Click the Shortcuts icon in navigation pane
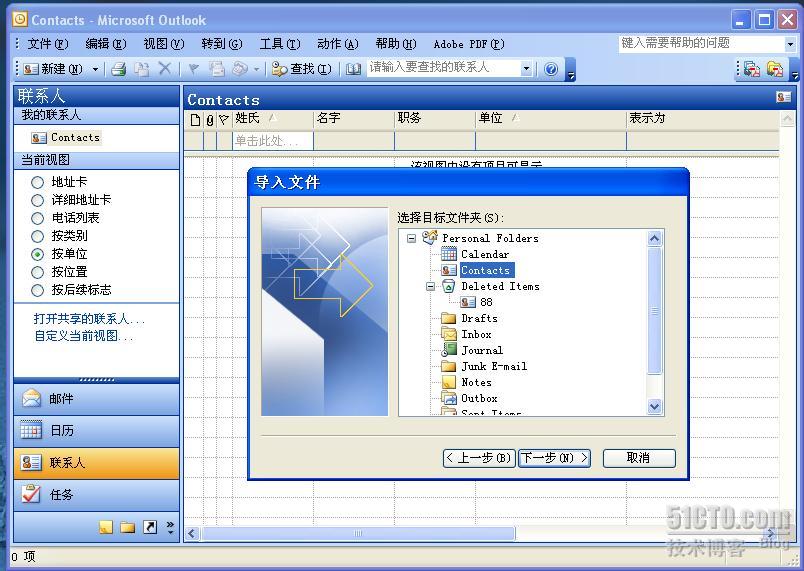 (x=150, y=527)
